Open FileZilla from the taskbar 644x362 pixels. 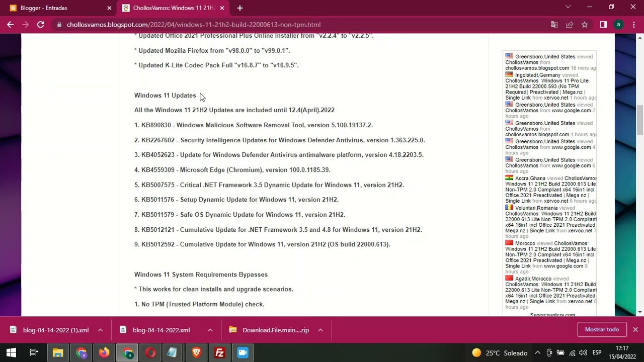point(219,353)
